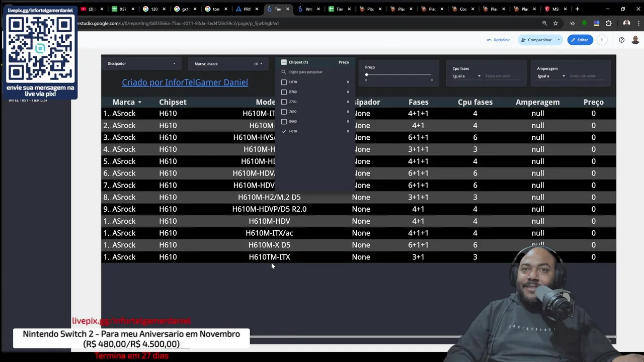This screenshot has height=362, width=644.
Task: Click the Preço column header in the table
Action: pos(593,102)
